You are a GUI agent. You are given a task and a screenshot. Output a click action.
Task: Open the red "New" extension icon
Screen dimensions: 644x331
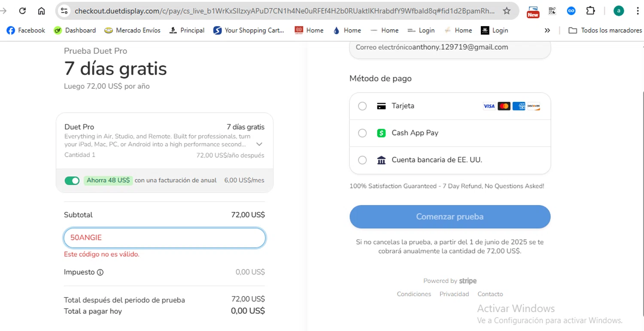coord(533,11)
